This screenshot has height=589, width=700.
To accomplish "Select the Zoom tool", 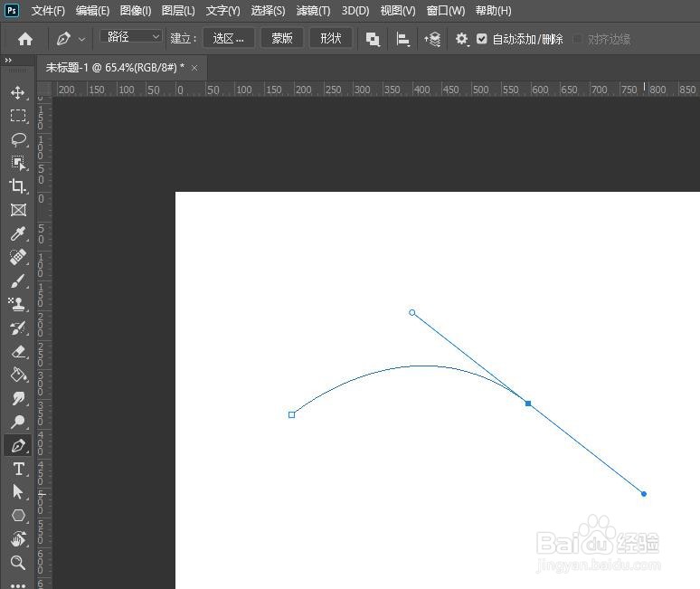I will [x=18, y=563].
